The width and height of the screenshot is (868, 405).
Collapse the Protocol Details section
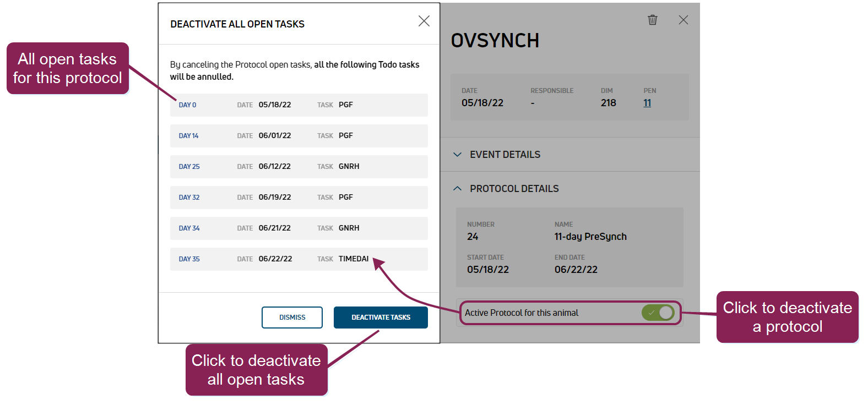point(513,189)
